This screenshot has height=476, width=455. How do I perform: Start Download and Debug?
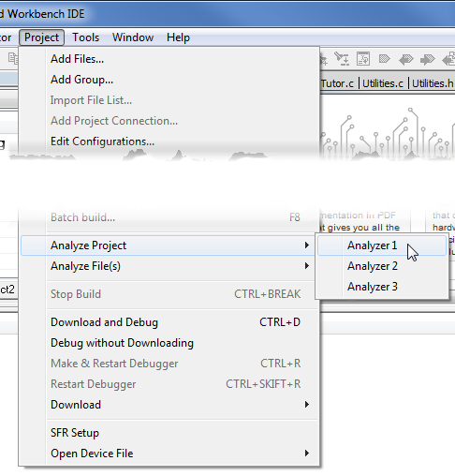(x=169, y=322)
